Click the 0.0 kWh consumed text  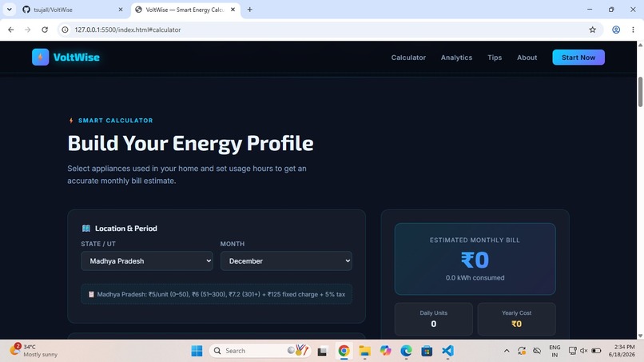tap(475, 278)
